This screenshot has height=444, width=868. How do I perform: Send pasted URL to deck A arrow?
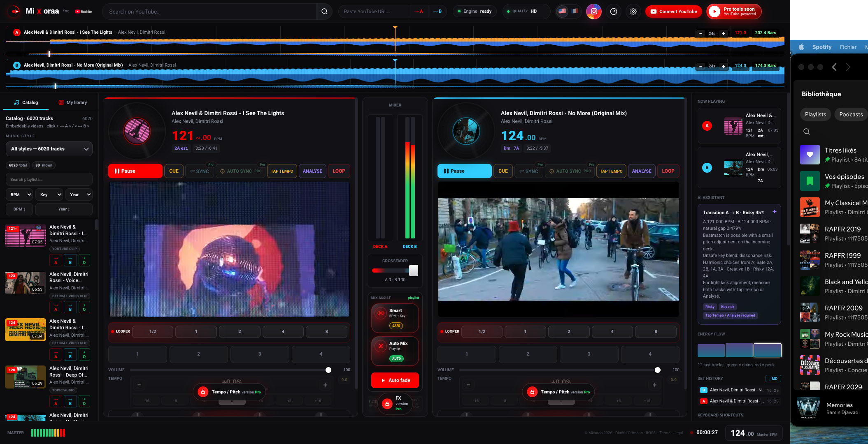(419, 12)
